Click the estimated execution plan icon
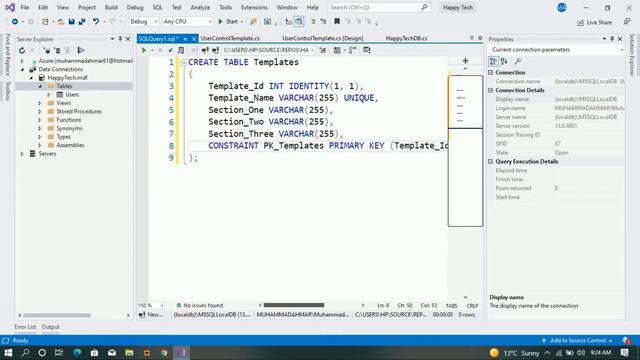The height and width of the screenshot is (360, 640). click(x=181, y=50)
